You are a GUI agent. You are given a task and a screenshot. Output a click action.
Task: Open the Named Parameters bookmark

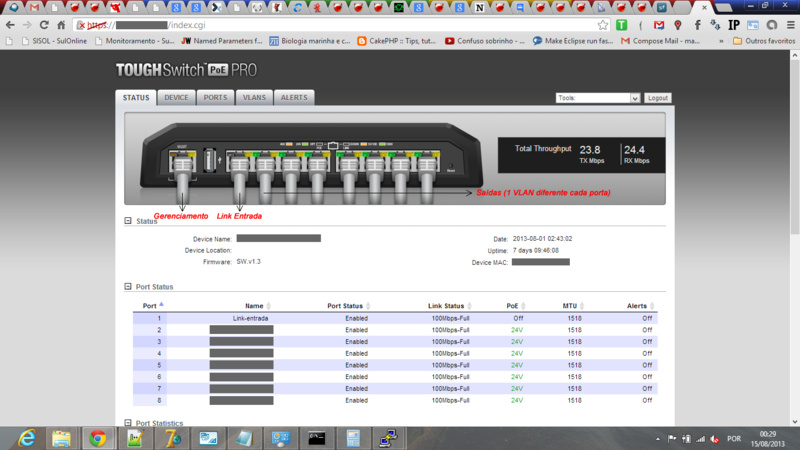click(x=222, y=41)
